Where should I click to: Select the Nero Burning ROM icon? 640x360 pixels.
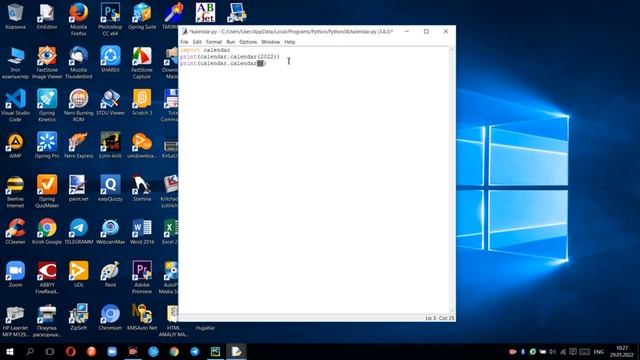[78, 105]
